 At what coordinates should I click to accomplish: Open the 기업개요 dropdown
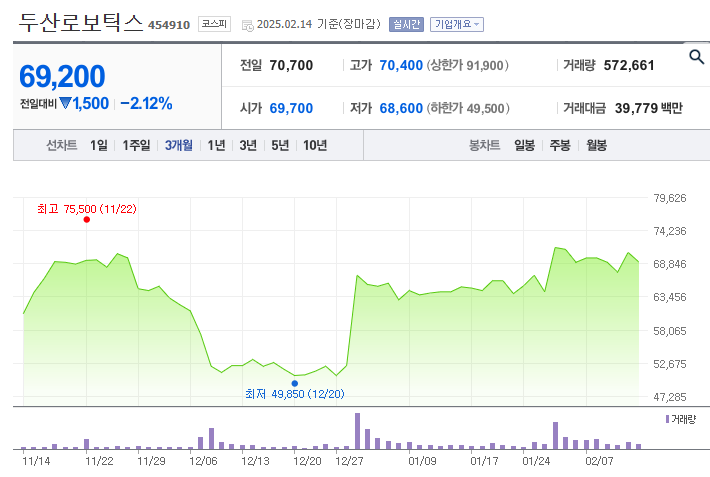[456, 24]
